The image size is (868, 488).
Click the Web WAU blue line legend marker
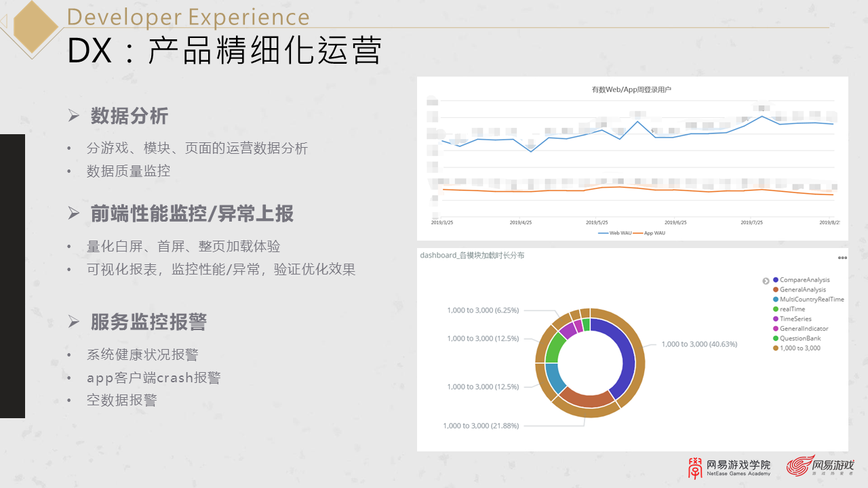pyautogui.click(x=603, y=233)
